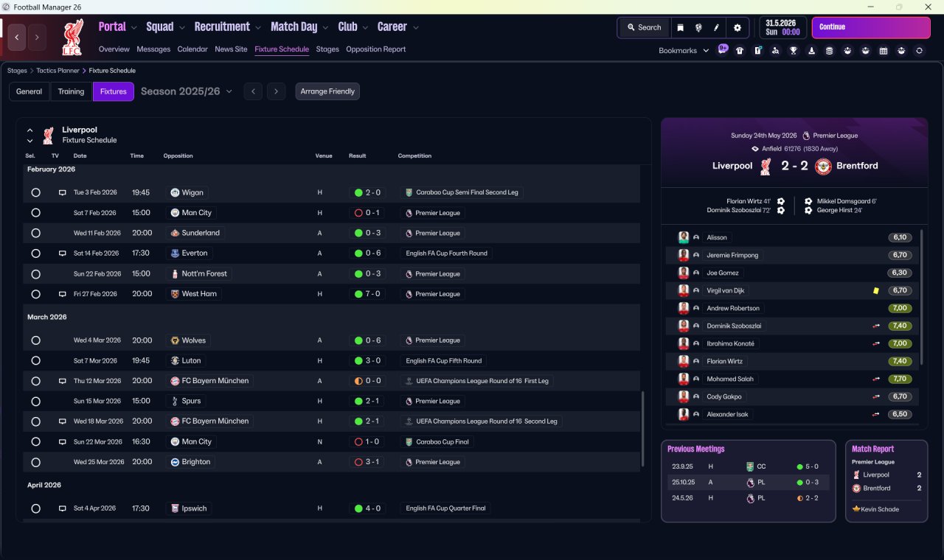Click the TV icon on the West Ham row
Screen dimensions: 944x560
63,293
